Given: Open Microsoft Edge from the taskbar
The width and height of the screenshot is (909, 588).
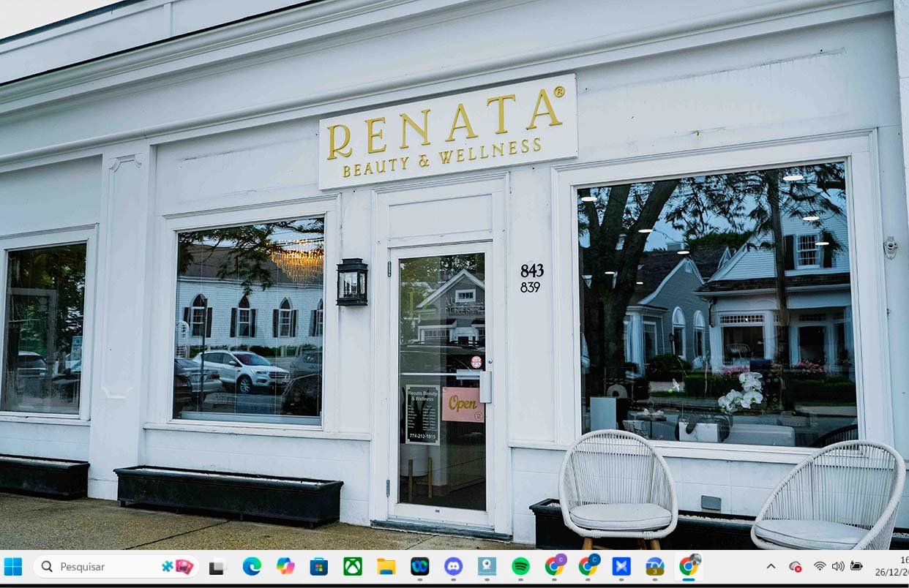Looking at the screenshot, I should [x=252, y=567].
